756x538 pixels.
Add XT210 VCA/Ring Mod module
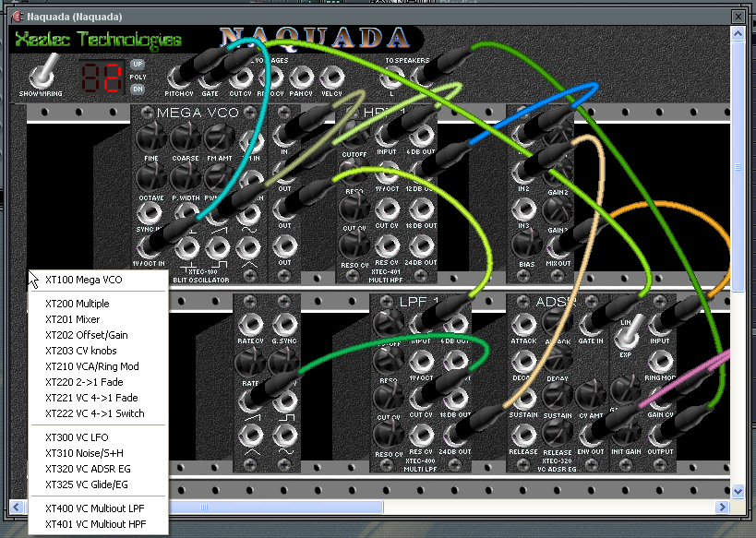coord(92,366)
